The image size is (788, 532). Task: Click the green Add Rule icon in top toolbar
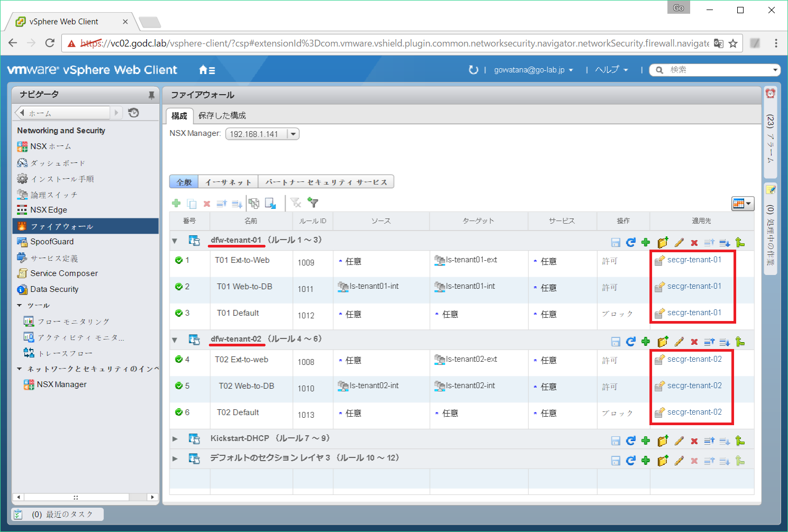click(x=177, y=203)
